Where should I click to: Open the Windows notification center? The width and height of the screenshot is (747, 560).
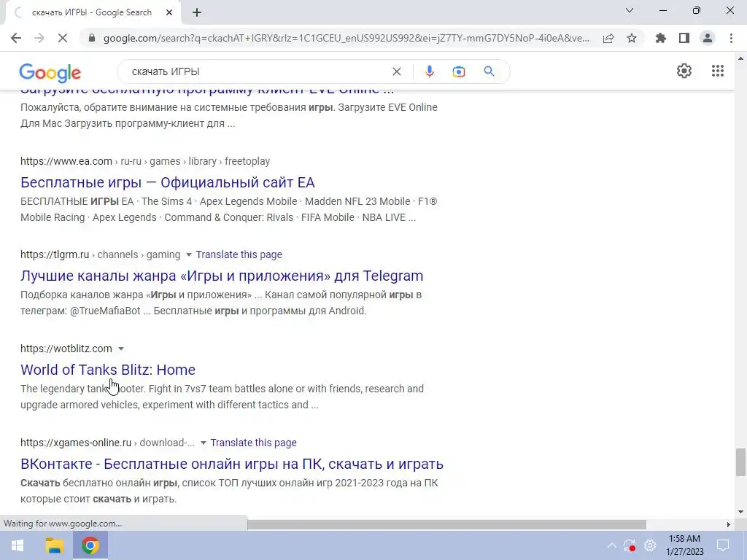723,545
